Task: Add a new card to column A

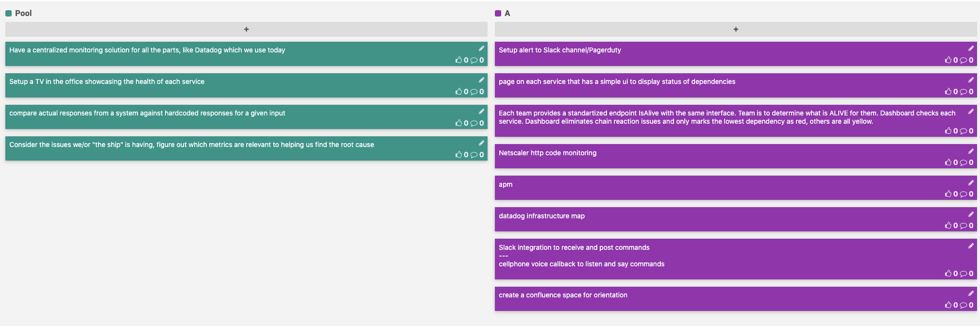Action: [x=736, y=30]
